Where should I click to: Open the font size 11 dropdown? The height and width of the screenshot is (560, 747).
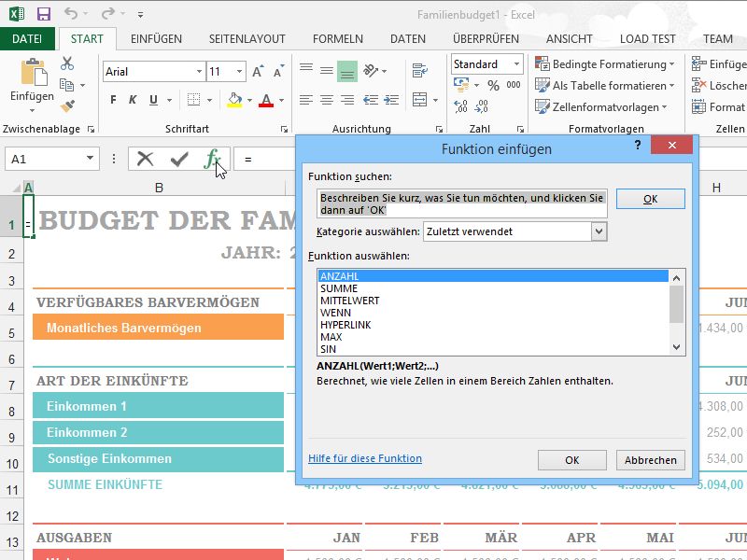(x=239, y=72)
